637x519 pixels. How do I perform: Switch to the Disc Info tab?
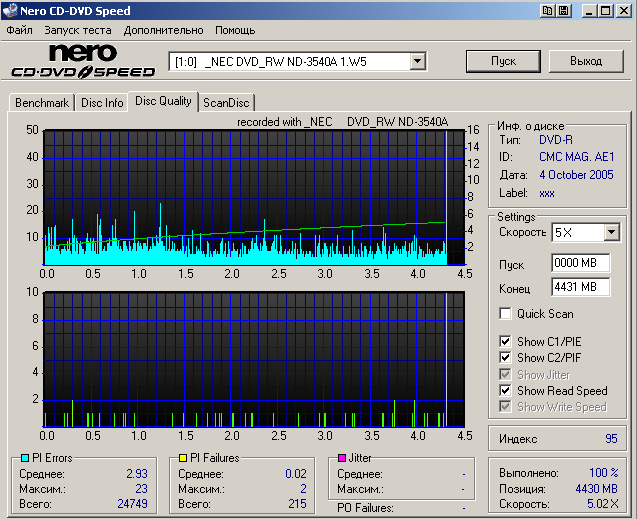click(x=102, y=102)
